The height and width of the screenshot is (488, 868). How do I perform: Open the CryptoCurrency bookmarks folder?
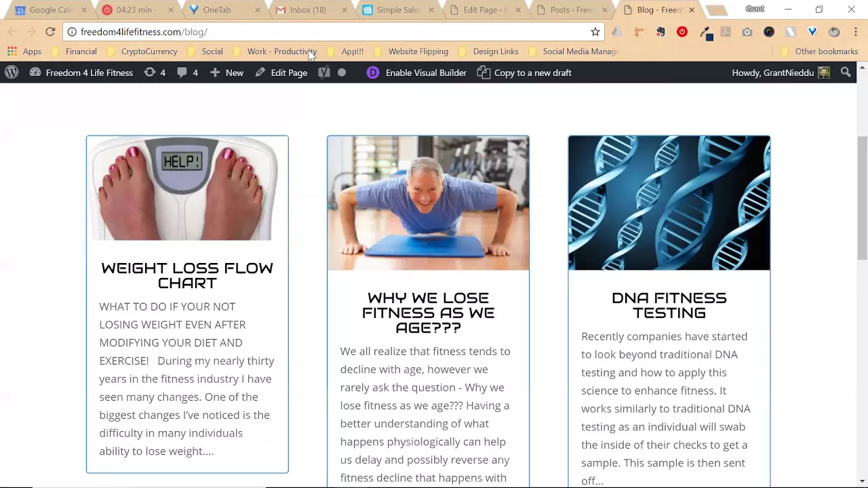[x=142, y=52]
